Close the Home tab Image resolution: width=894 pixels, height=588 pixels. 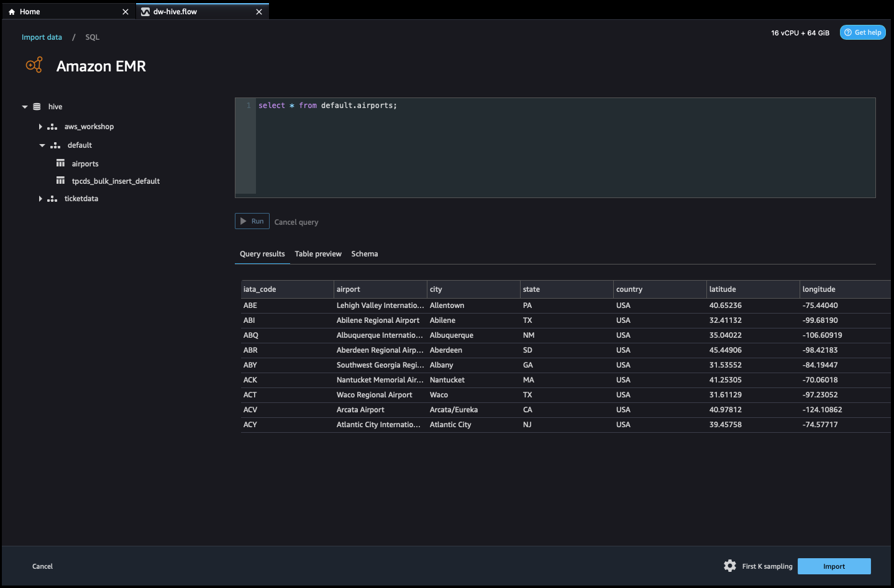125,12
